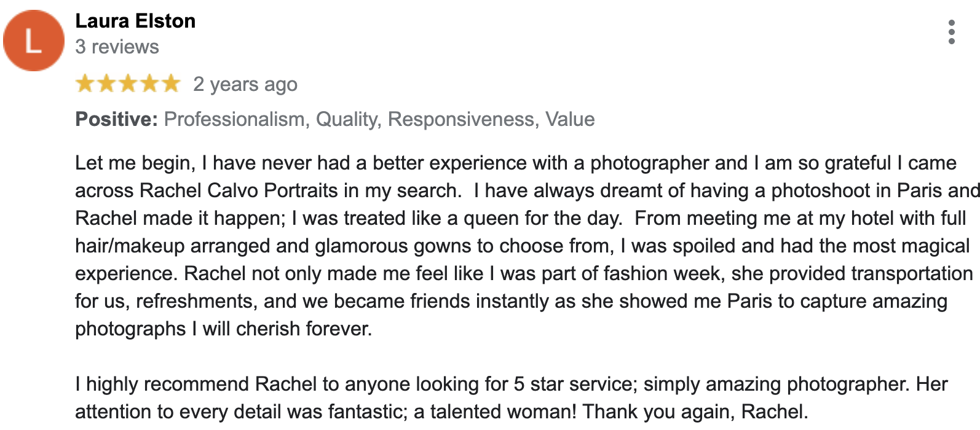
Task: Click "Rachel Calvo Portraits" in the review
Action: pyautogui.click(x=239, y=190)
